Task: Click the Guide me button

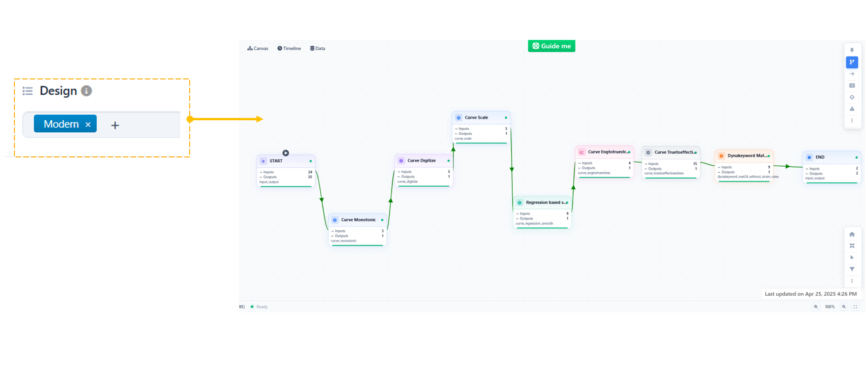Action: [551, 46]
